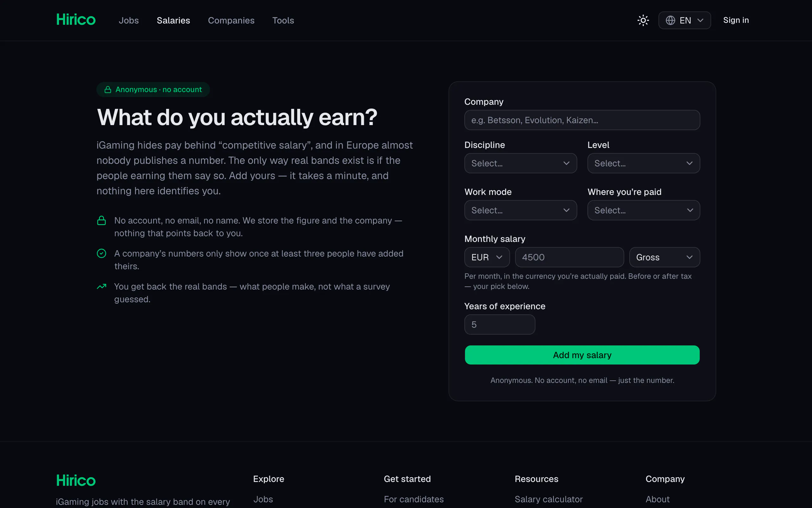
Task: Click the globe icon in language selector
Action: click(670, 21)
